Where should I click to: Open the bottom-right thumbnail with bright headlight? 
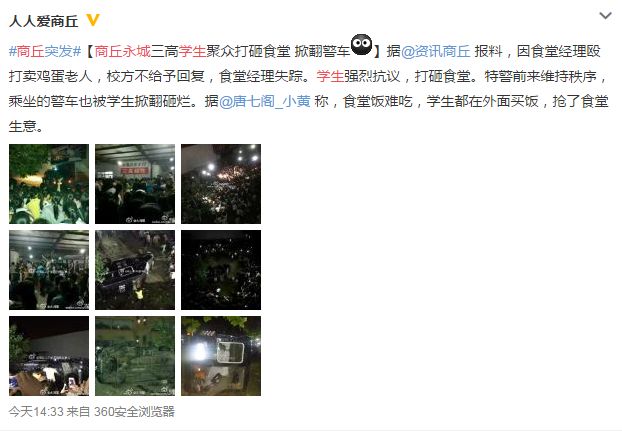click(x=221, y=356)
